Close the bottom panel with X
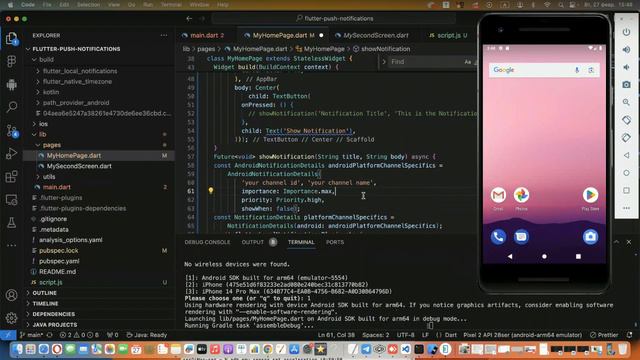This screenshot has width=640, height=360. coord(629,242)
